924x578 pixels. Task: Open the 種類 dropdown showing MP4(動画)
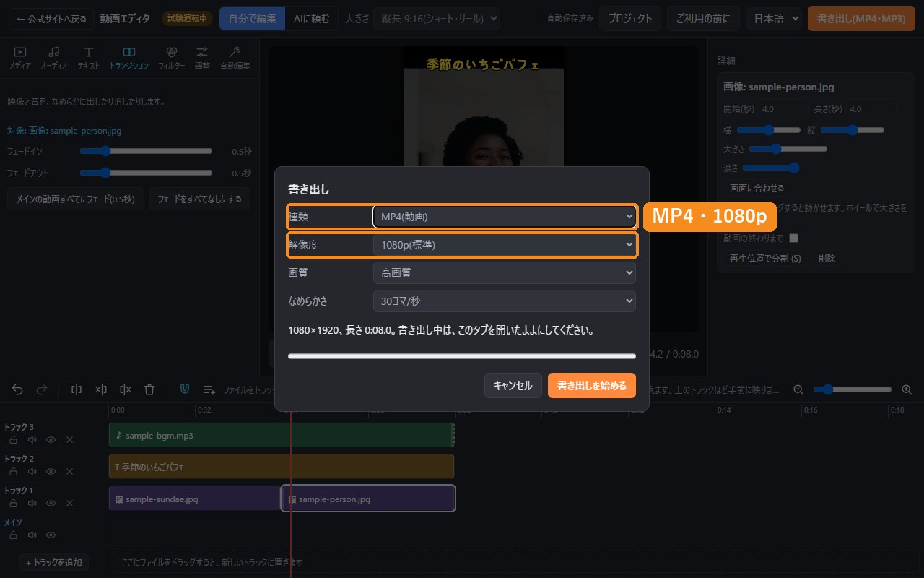pyautogui.click(x=504, y=216)
